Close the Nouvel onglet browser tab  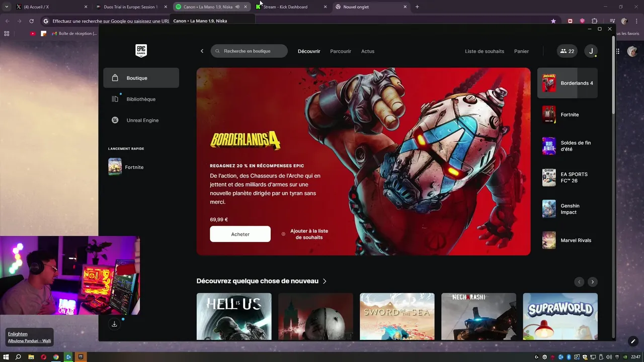pos(406,7)
